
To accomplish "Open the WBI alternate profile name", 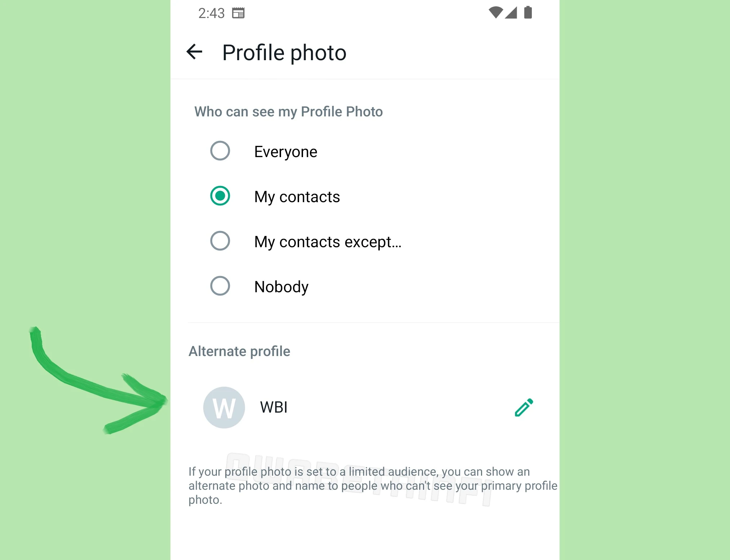I will (x=274, y=407).
